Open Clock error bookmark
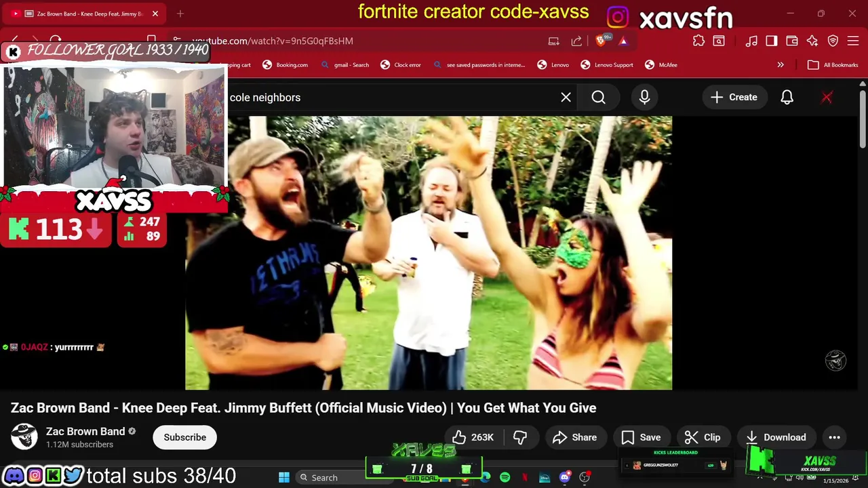868x488 pixels. click(x=401, y=65)
